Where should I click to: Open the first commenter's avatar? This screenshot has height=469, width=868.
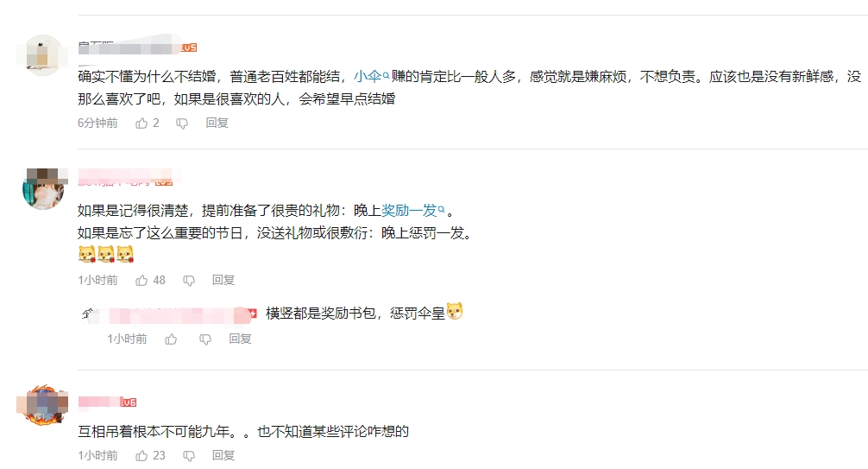pyautogui.click(x=43, y=55)
